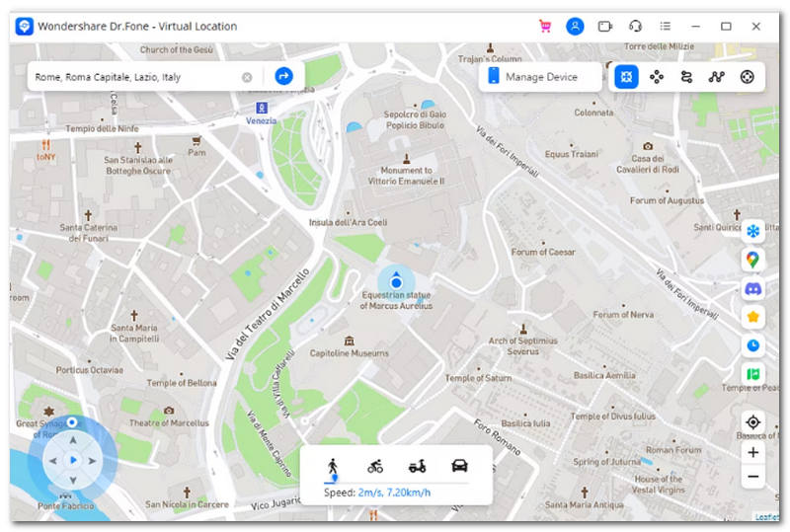Select scooter speed mode
The width and height of the screenshot is (790, 532).
tap(417, 466)
